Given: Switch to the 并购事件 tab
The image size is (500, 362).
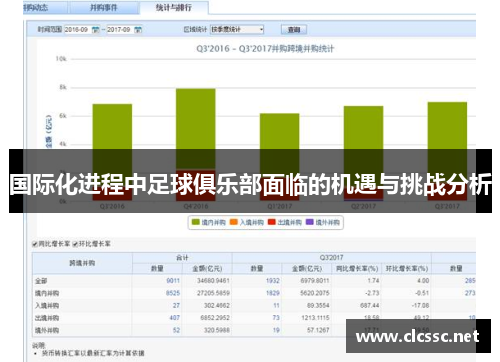Looking at the screenshot, I should 104,8.
